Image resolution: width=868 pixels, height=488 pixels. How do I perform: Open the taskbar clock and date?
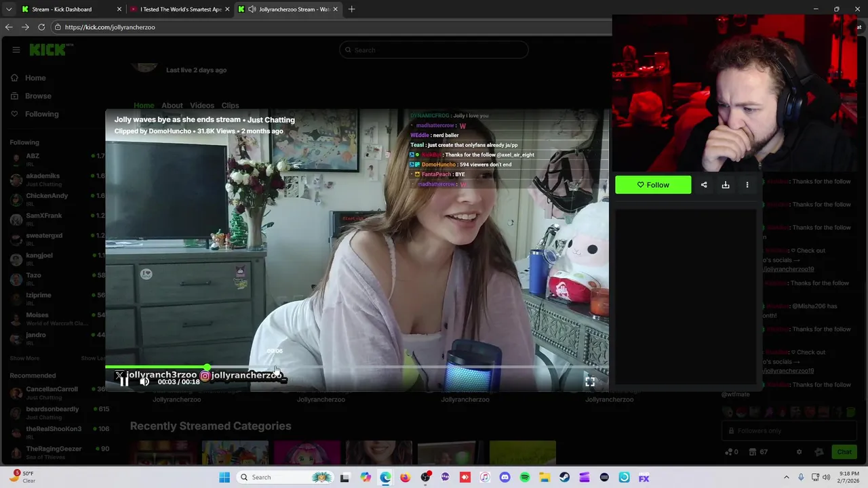tap(849, 477)
